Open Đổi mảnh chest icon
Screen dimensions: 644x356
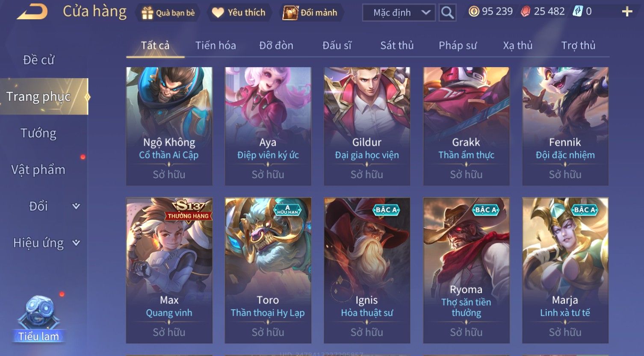(290, 13)
